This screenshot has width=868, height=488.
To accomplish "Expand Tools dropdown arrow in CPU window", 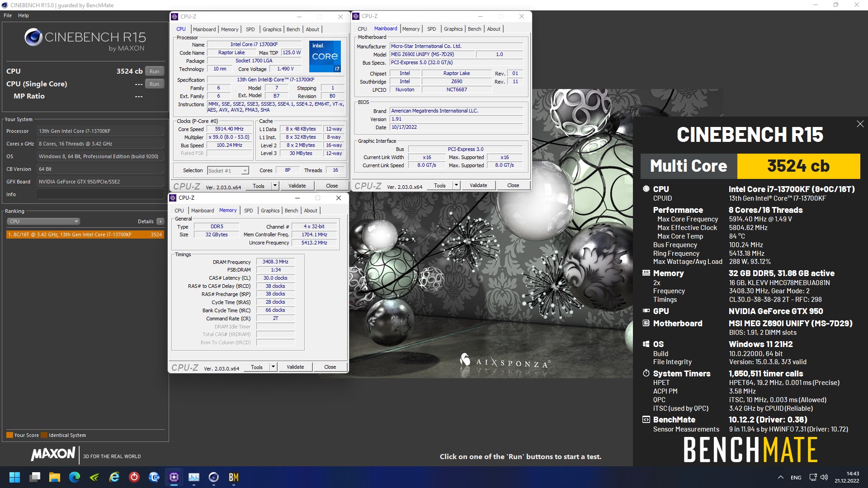I will 274,186.
